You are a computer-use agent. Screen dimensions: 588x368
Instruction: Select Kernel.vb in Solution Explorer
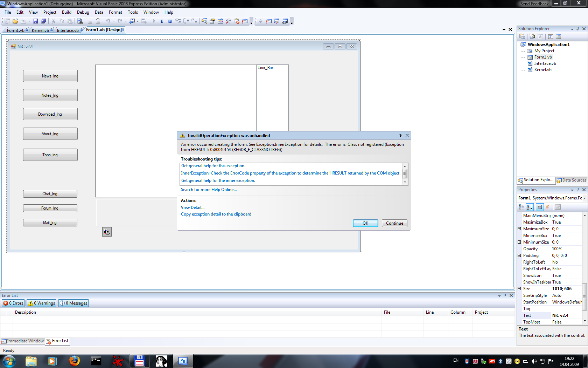coord(542,70)
